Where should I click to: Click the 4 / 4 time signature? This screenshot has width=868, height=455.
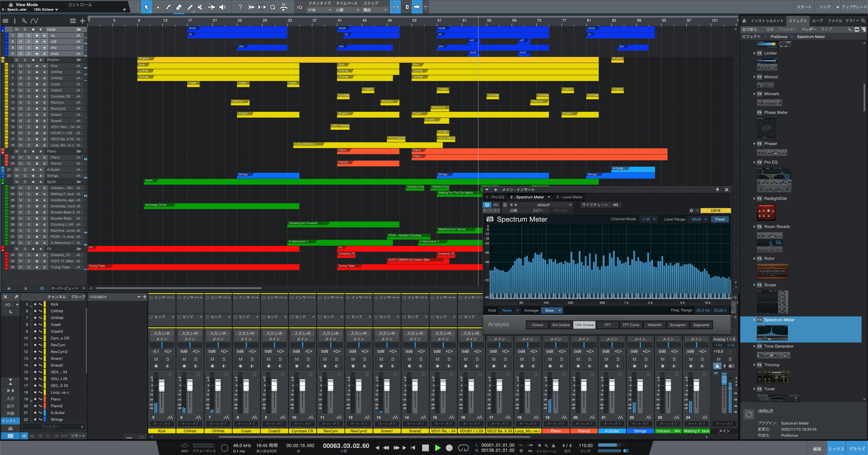[567, 445]
